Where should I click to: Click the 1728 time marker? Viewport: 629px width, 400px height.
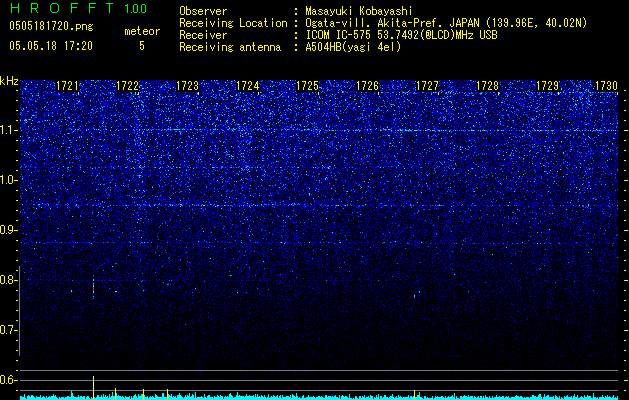tap(487, 86)
